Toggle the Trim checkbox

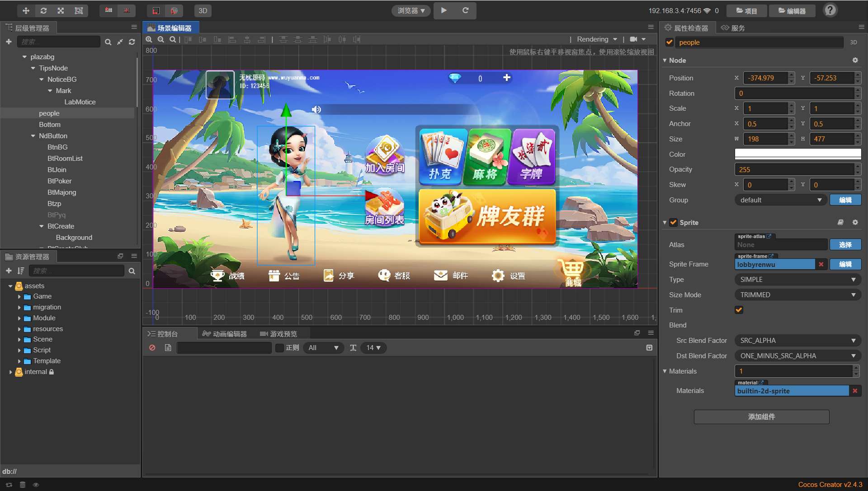coord(739,310)
